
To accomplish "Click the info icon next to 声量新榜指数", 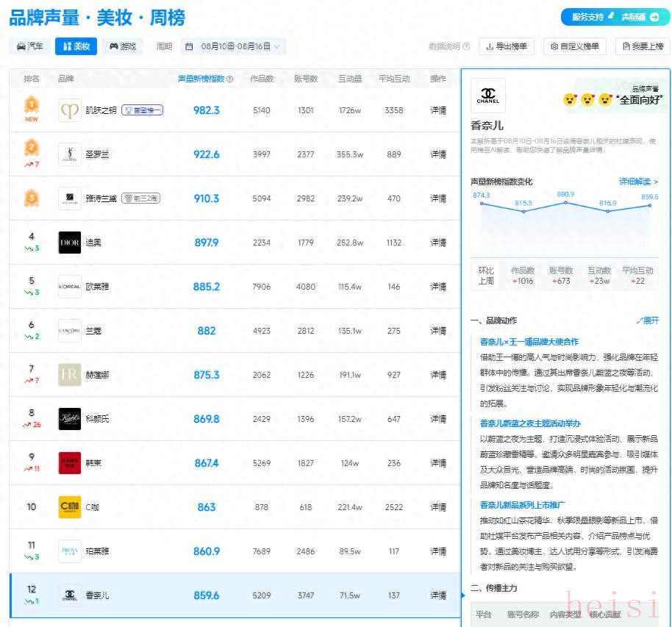I will pyautogui.click(x=230, y=79).
